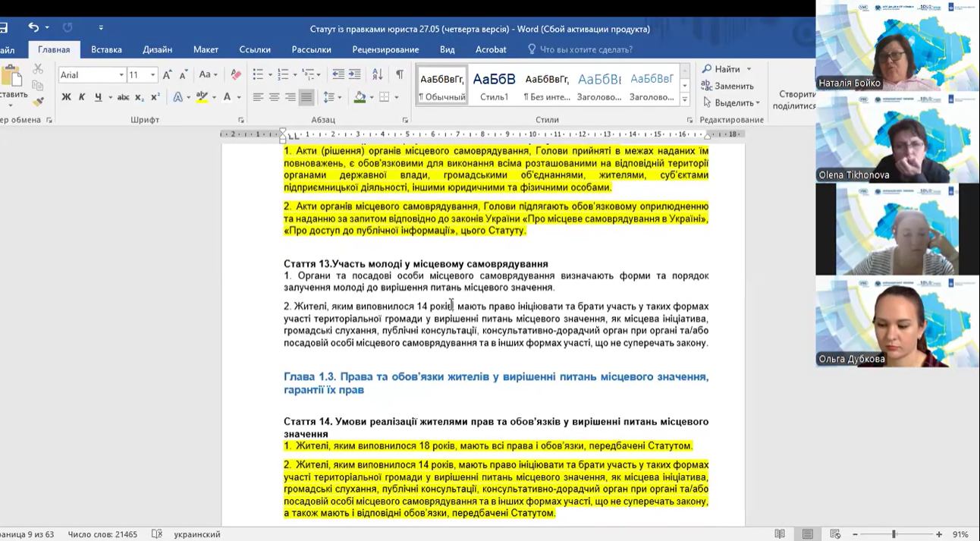Viewport: 980px width, 541px height.
Task: Click the 'Что вы хотите сделать?' search field
Action: click(586, 49)
